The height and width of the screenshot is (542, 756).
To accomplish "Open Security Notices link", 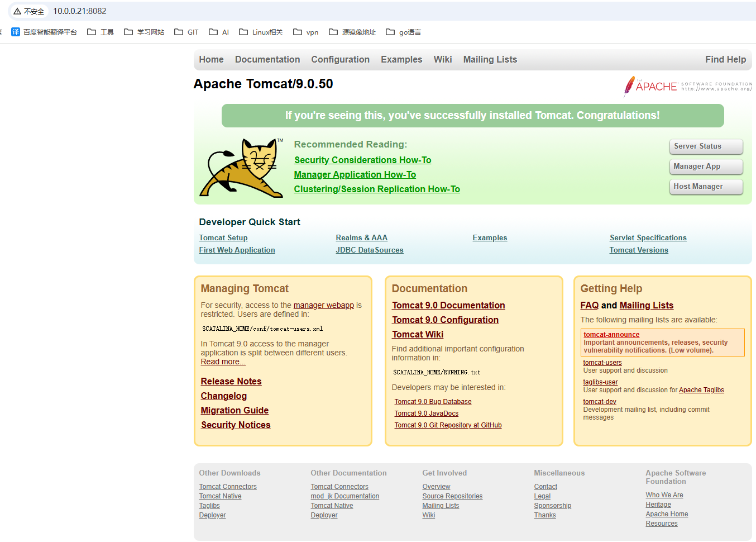I will pos(236,425).
